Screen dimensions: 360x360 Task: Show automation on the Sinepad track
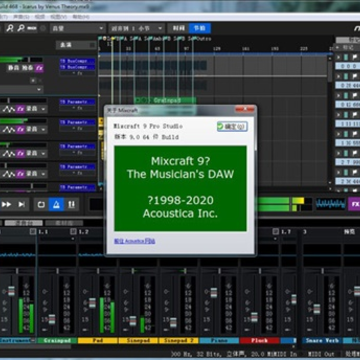click(x=9, y=153)
